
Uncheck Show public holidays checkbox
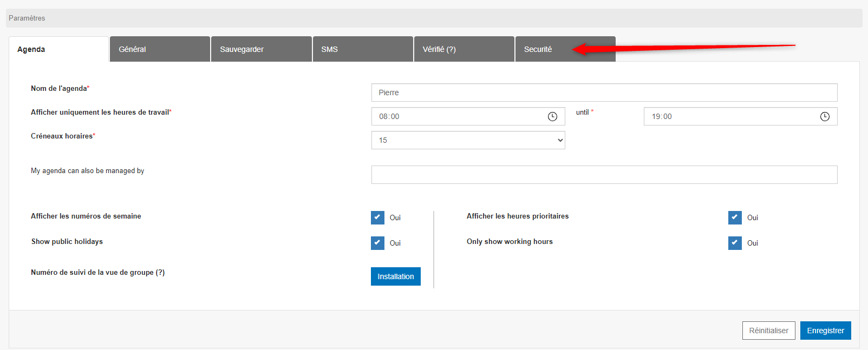377,243
